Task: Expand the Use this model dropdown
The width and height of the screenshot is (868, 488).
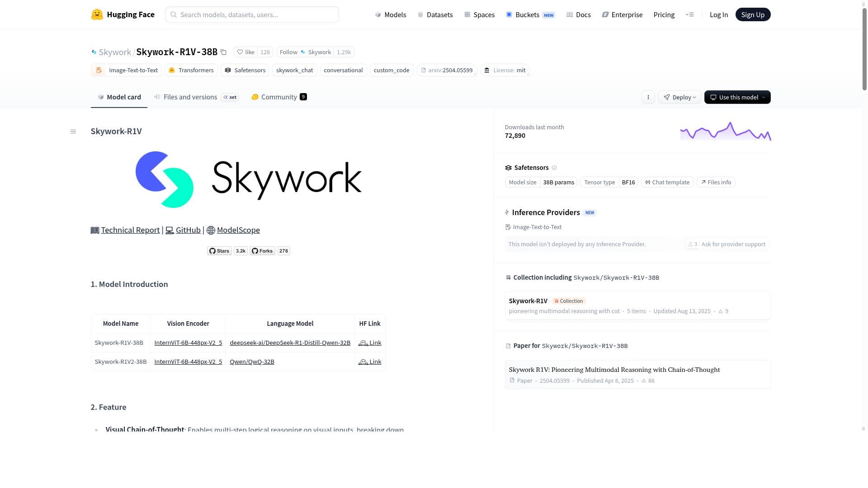Action: click(x=737, y=97)
